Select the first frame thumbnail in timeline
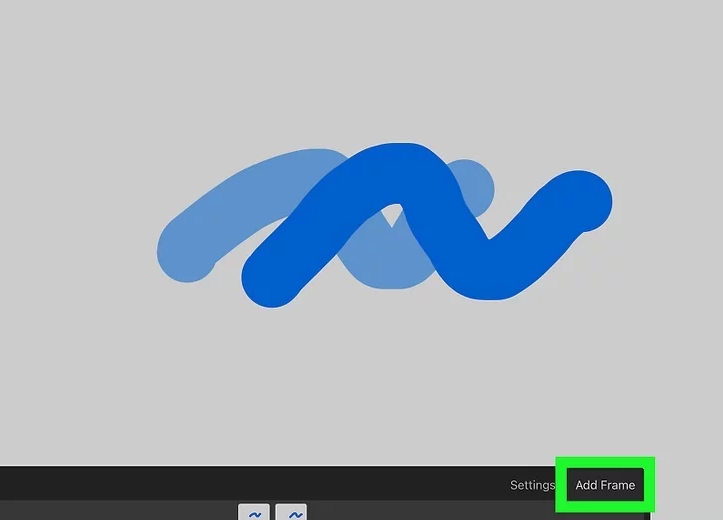The width and height of the screenshot is (723, 520). point(254,512)
